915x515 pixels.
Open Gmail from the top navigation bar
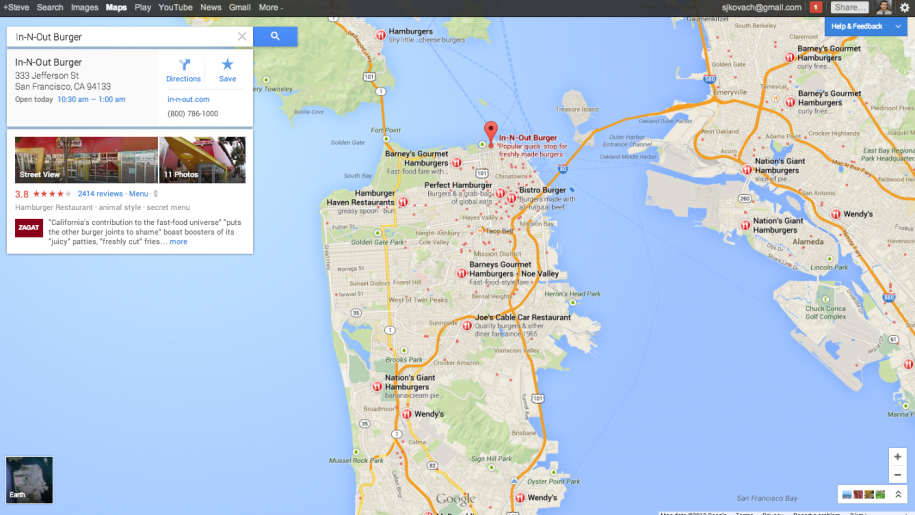click(x=239, y=7)
